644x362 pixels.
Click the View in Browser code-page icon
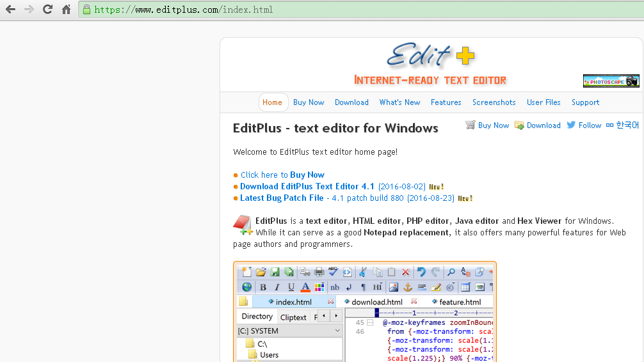tap(347, 272)
